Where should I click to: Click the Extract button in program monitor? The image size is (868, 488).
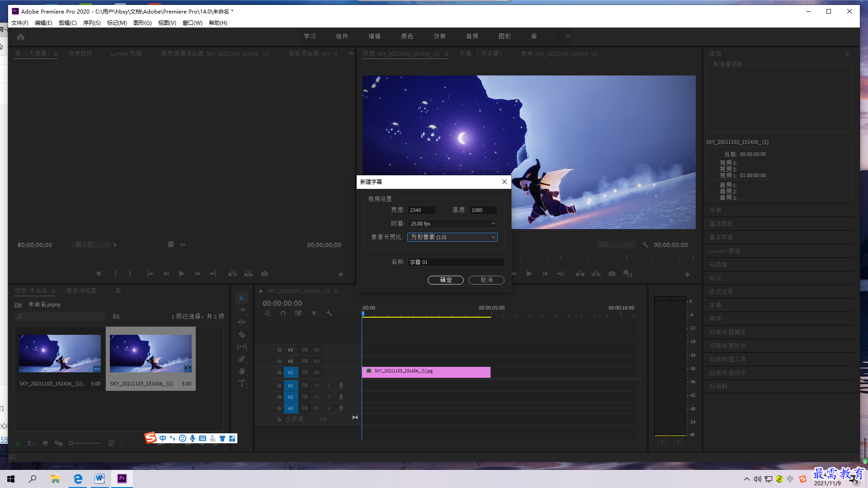coord(596,274)
